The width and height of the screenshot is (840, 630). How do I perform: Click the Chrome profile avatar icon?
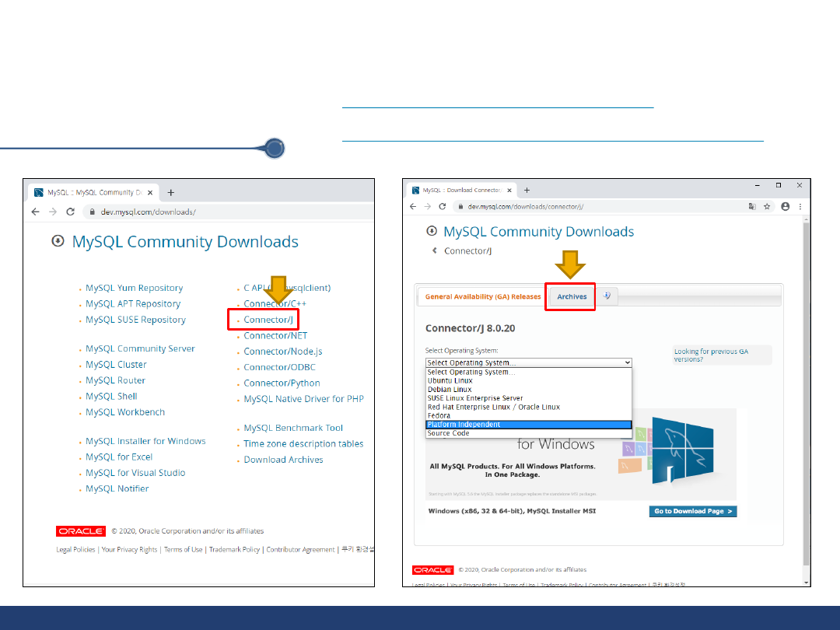click(x=785, y=207)
